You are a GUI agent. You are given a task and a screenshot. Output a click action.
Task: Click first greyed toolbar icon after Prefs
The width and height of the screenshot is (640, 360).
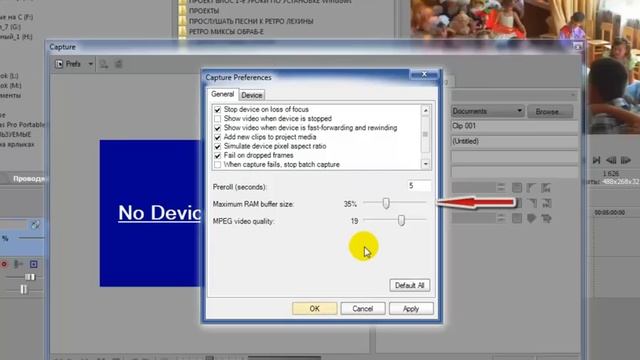click(104, 64)
